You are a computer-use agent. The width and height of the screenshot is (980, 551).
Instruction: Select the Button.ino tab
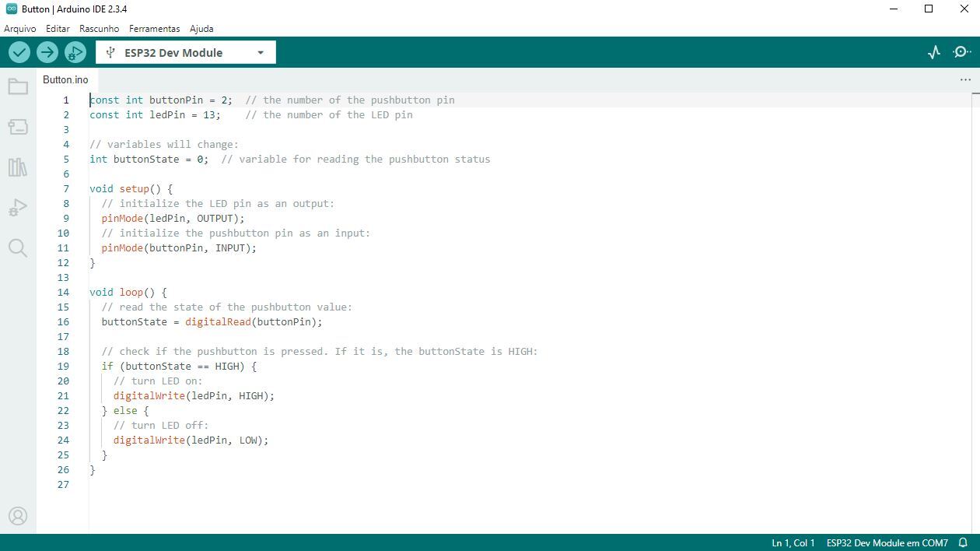[x=65, y=79]
